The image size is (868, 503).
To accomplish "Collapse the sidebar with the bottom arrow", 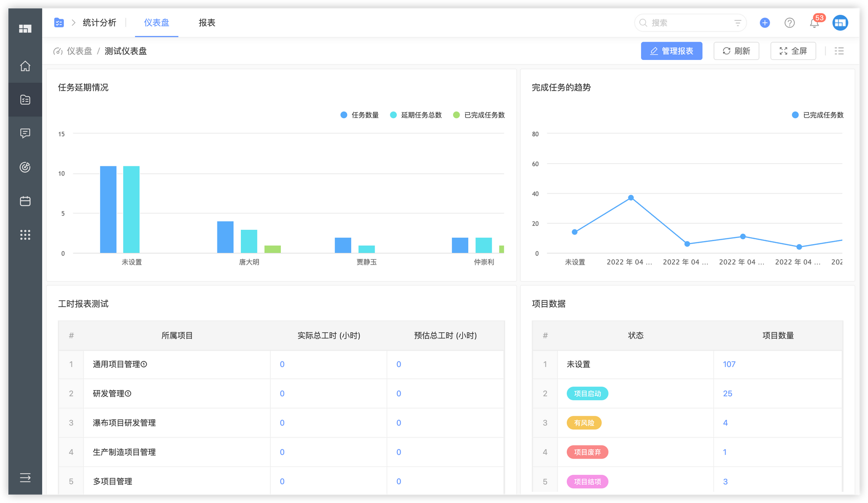I will pos(25,478).
